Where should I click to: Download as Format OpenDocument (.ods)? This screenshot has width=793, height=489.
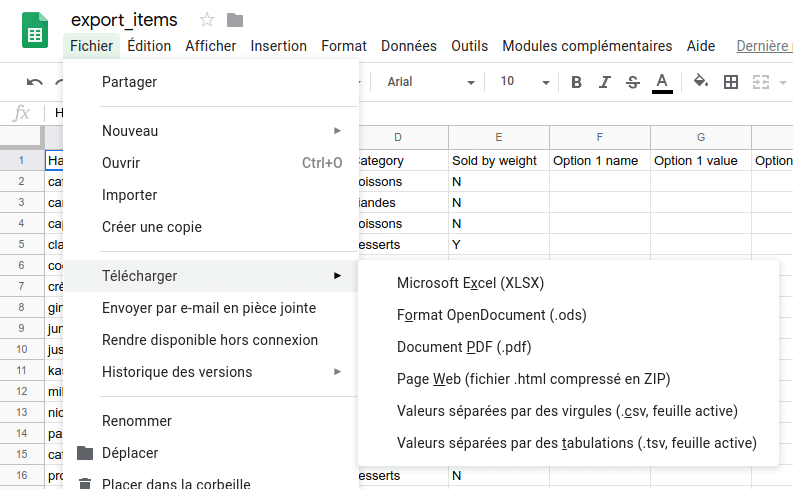[x=568, y=315]
